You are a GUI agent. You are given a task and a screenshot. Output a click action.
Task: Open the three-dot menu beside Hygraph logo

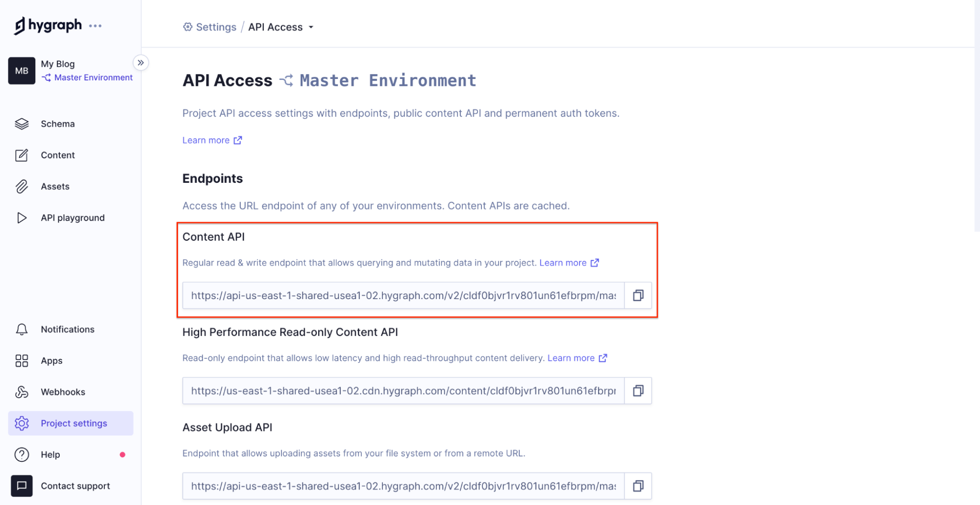point(95,26)
